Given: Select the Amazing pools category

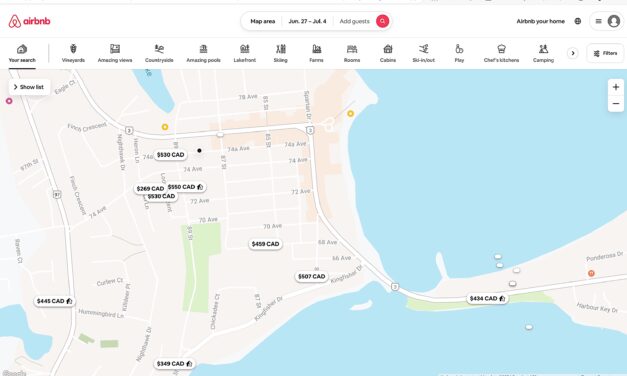Looking at the screenshot, I should click(x=203, y=54).
